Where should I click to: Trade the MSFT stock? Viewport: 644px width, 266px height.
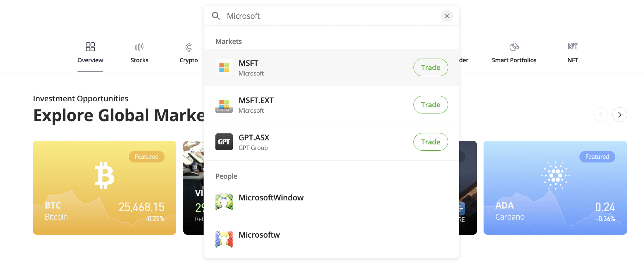pos(430,67)
